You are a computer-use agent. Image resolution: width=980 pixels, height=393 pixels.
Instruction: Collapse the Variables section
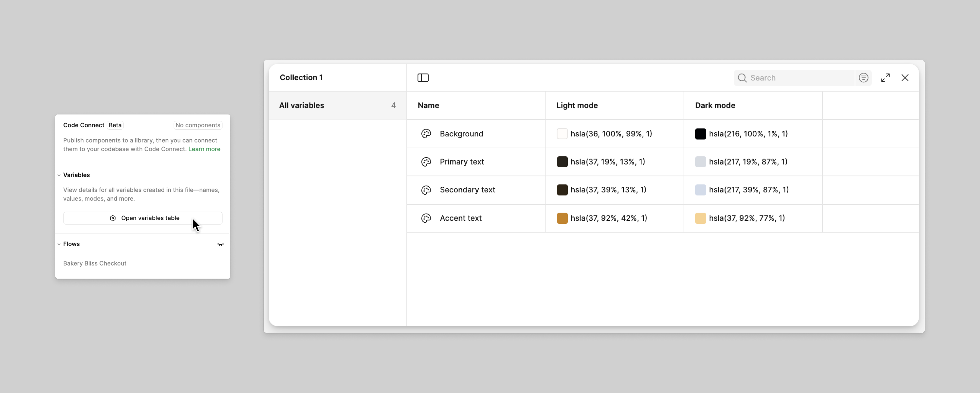point(59,175)
